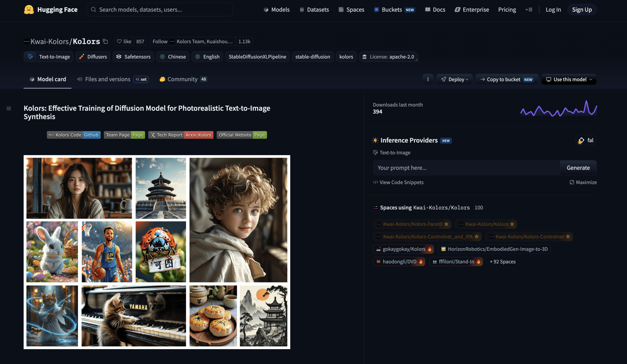627x364 pixels.
Task: Click the Generate button
Action: click(x=578, y=168)
